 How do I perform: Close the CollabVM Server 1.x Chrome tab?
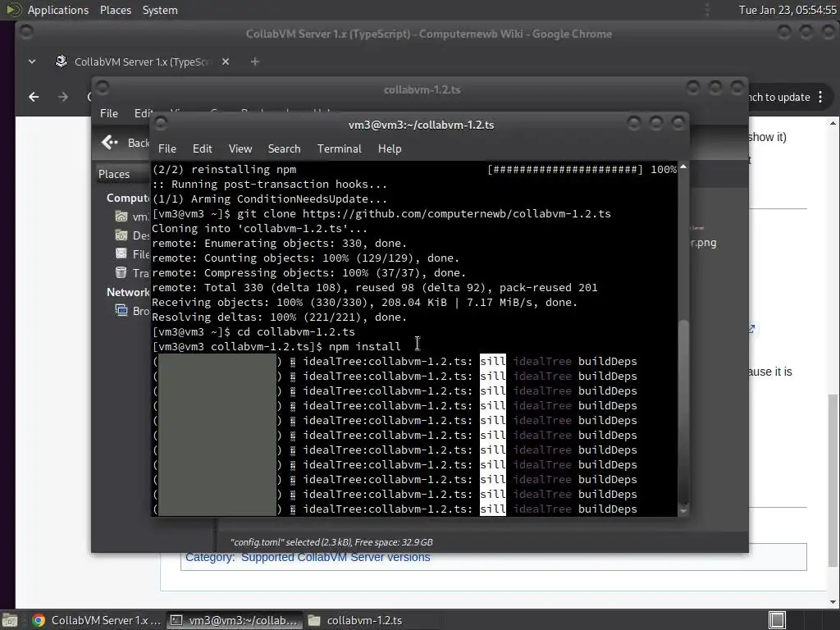tap(226, 62)
